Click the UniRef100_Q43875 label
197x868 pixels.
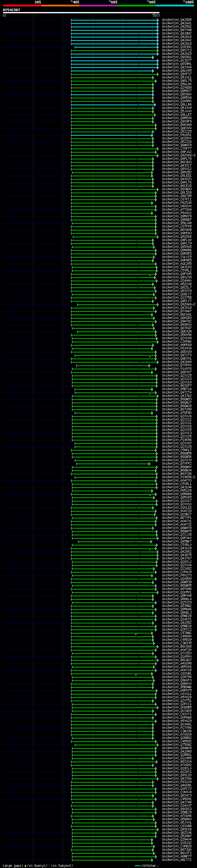point(176,555)
